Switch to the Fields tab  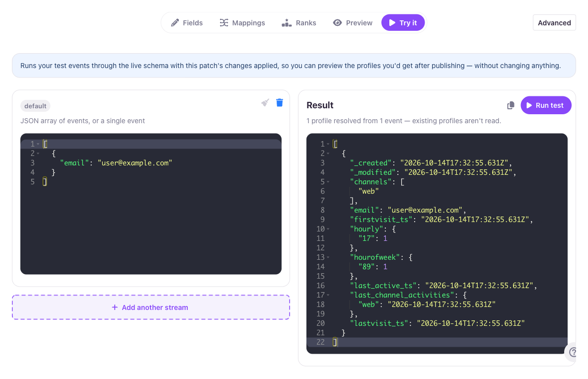187,23
